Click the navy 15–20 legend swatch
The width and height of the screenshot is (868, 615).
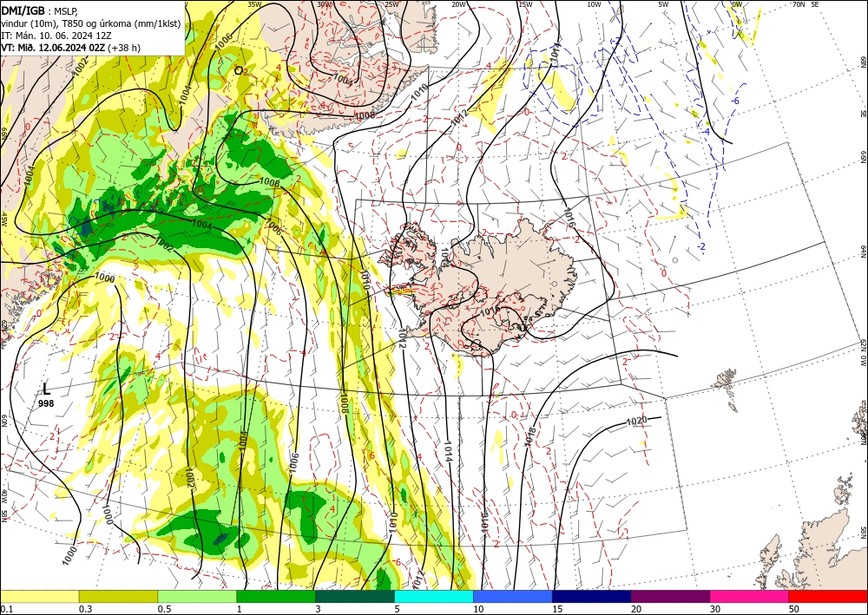coord(592,596)
